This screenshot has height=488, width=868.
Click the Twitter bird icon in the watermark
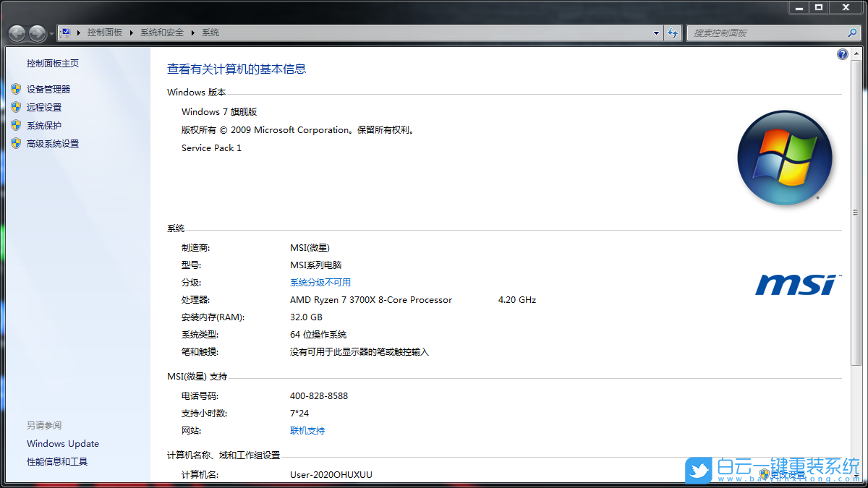[x=697, y=471]
